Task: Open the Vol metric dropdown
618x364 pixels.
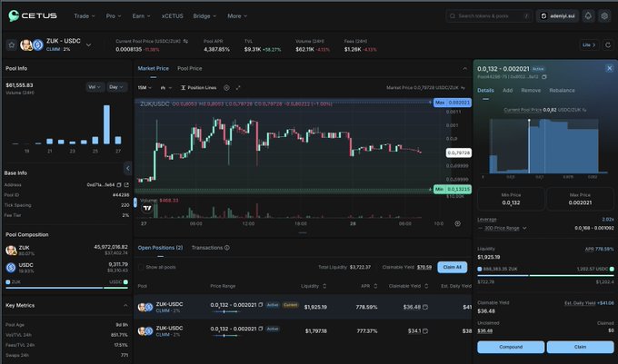Action: [95, 87]
